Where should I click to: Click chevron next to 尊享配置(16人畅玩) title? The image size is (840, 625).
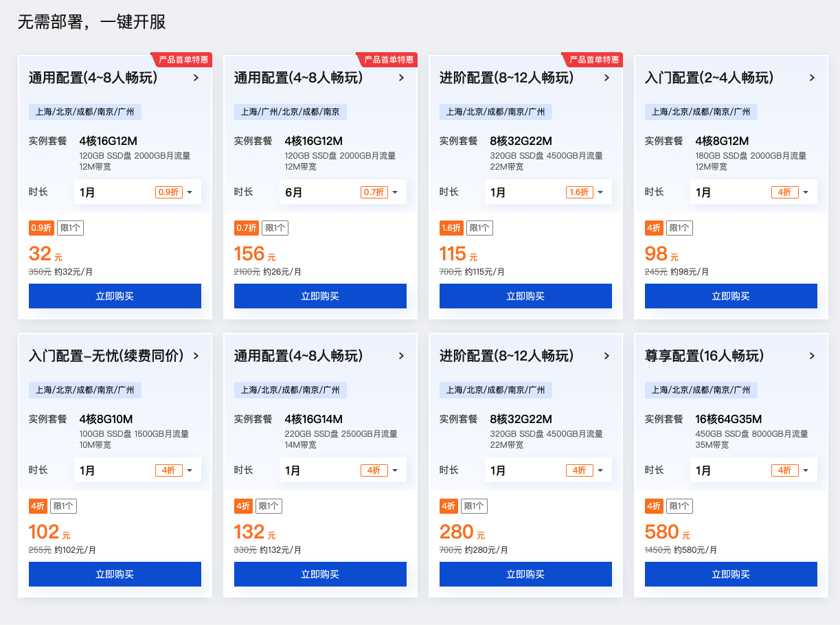click(x=812, y=356)
